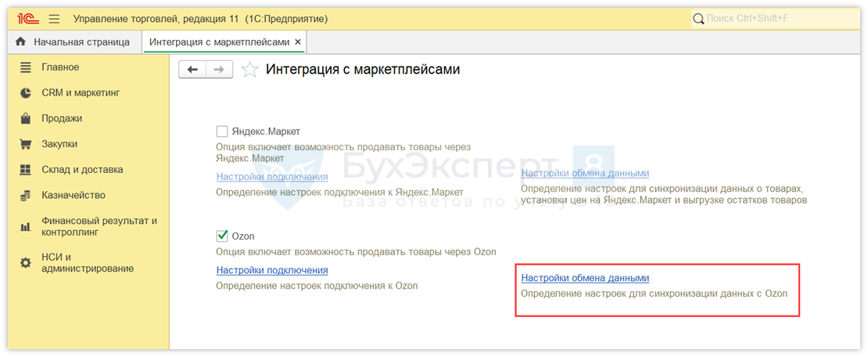Image resolution: width=868 pixels, height=357 pixels.
Task: Go back with the left arrow button
Action: click(x=192, y=70)
